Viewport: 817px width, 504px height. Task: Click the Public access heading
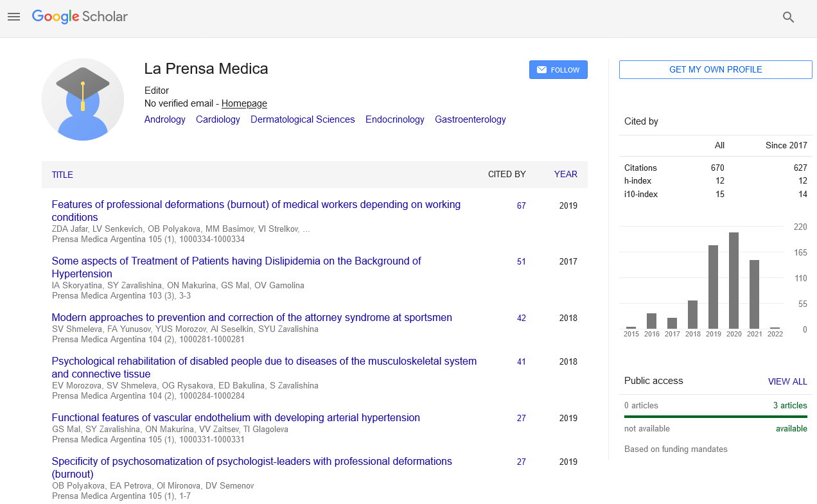[x=654, y=381]
